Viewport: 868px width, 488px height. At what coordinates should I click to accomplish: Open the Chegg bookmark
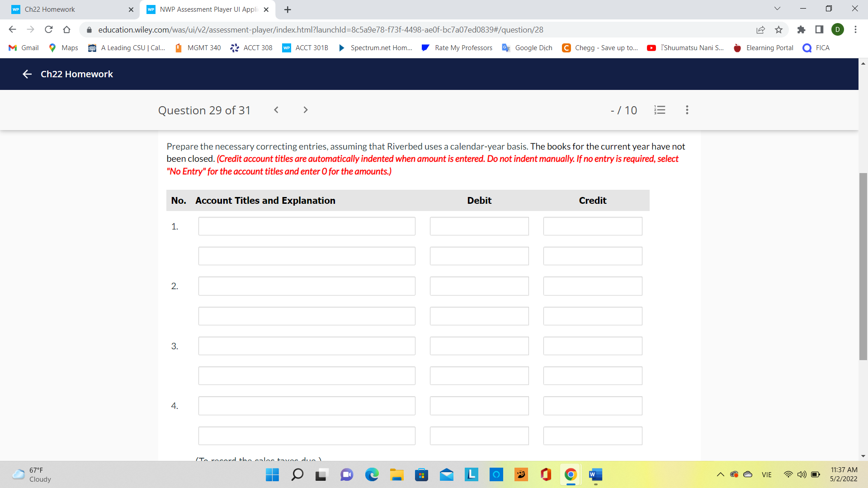(x=600, y=47)
